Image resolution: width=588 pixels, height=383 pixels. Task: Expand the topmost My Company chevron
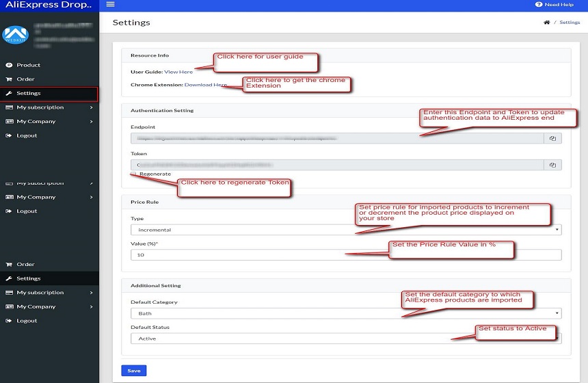tap(91, 122)
